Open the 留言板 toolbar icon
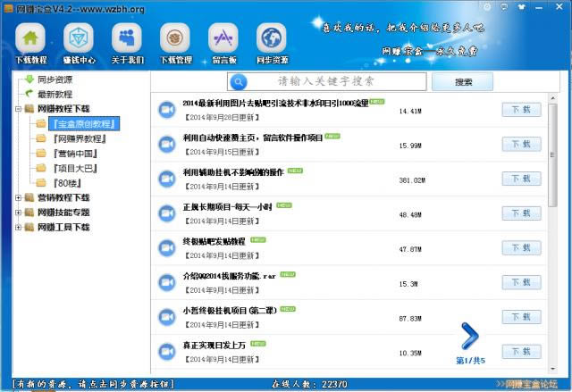572x392 pixels. tap(223, 38)
